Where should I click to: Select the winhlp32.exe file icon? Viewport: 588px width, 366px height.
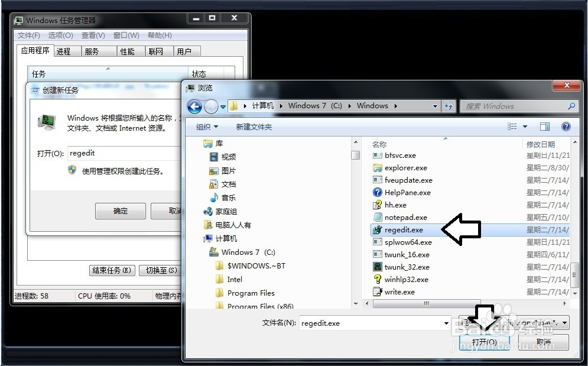pos(377,279)
